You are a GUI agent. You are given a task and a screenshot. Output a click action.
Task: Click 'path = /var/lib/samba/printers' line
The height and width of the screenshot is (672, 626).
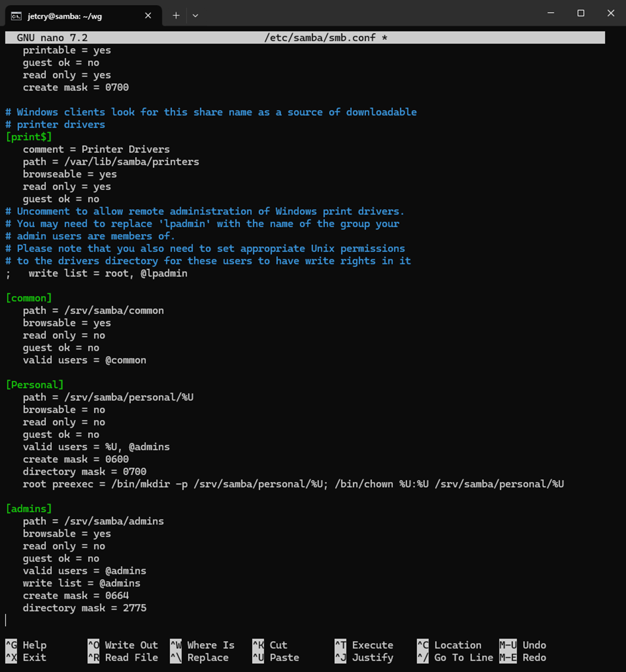pos(111,162)
